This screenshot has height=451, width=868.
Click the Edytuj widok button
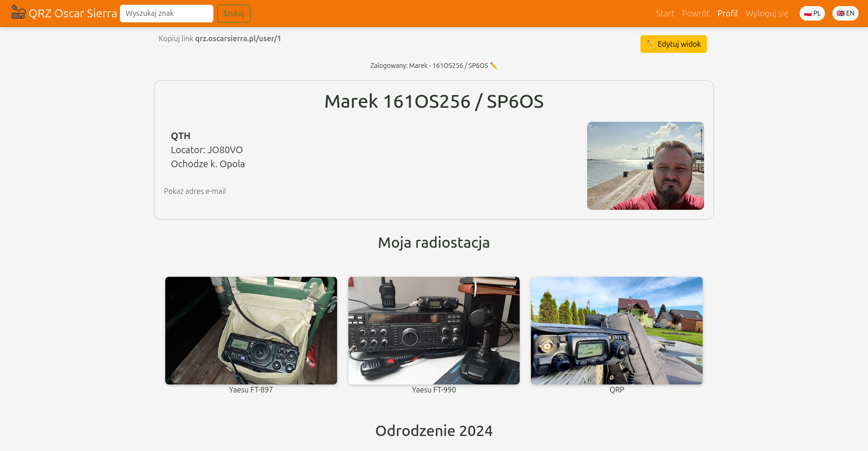[x=673, y=44]
